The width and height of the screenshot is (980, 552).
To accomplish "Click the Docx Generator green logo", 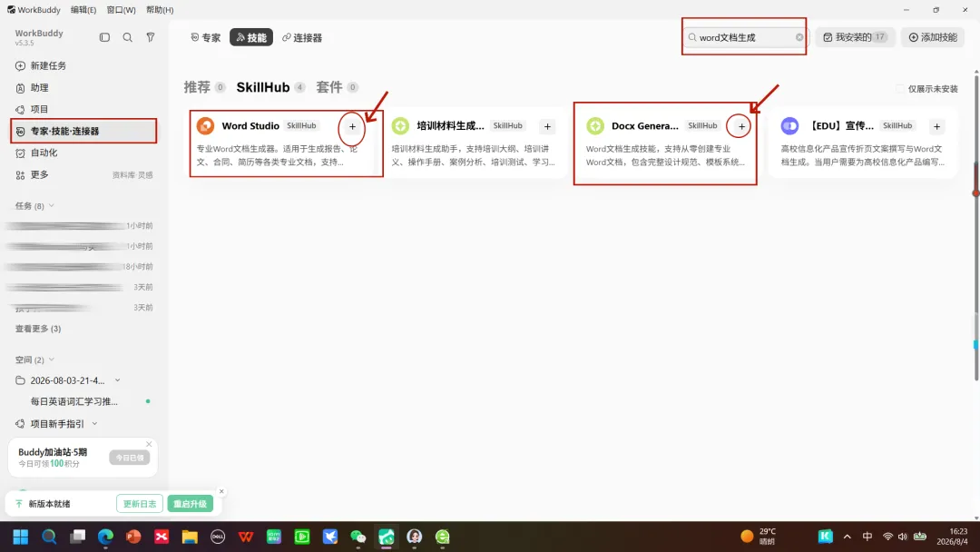I will click(595, 125).
